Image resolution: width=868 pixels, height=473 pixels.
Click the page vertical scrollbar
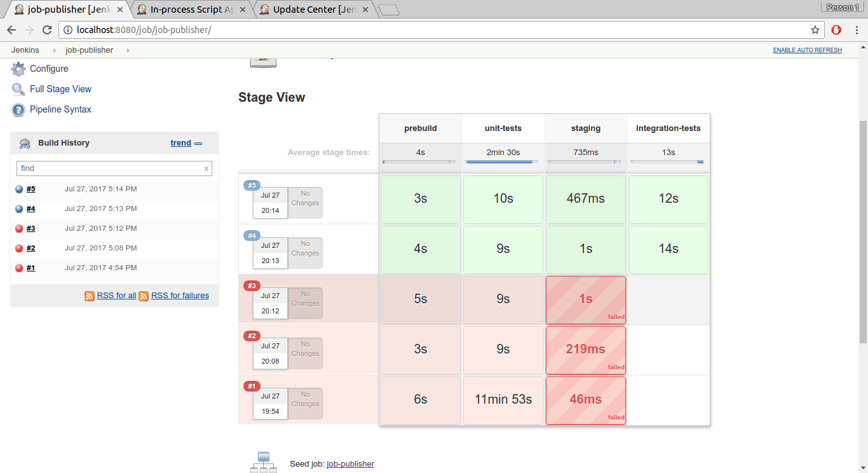coord(863,231)
